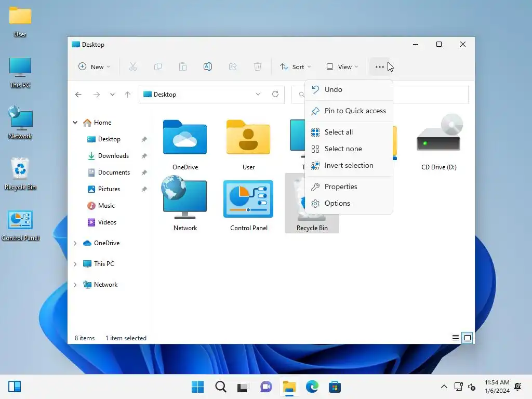Choose Undo from the menu
Viewport: 532px width, 399px height.
(x=349, y=89)
